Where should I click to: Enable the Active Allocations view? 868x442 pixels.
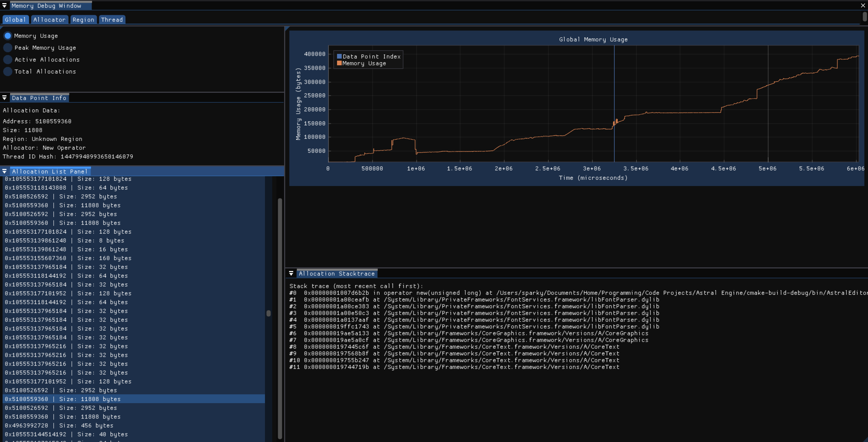point(8,60)
